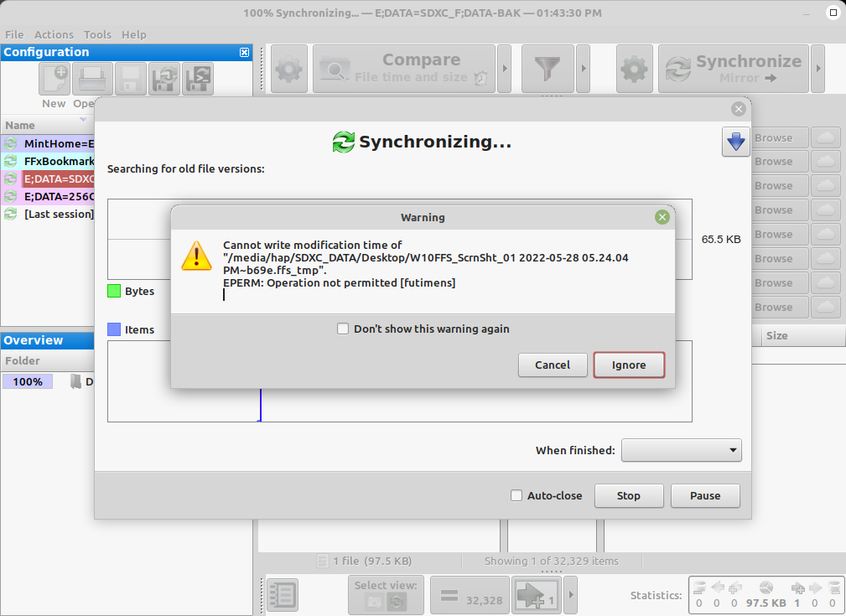
Task: Minimize sync dialog using blue down arrow
Action: click(736, 142)
